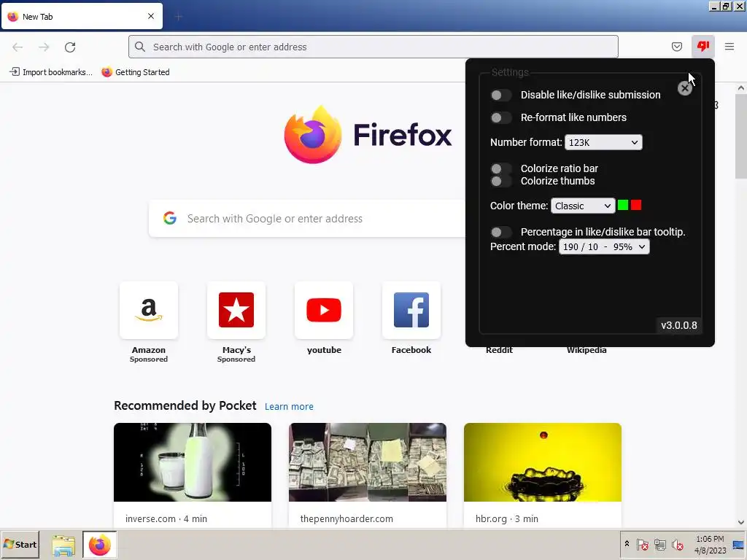Image resolution: width=747 pixels, height=560 pixels.
Task: Toggle Re-format like numbers switch
Action: coord(500,117)
